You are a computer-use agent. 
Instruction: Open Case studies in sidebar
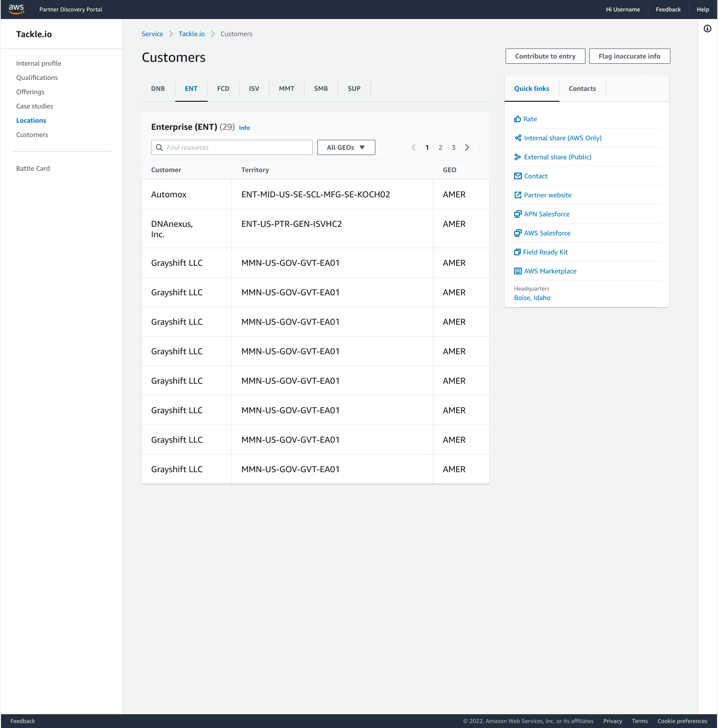click(x=35, y=106)
